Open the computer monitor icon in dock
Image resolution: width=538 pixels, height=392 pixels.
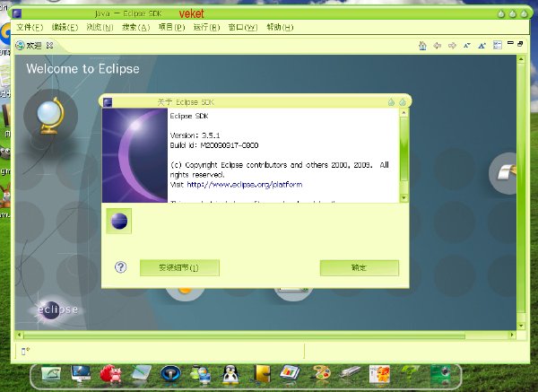click(x=81, y=374)
